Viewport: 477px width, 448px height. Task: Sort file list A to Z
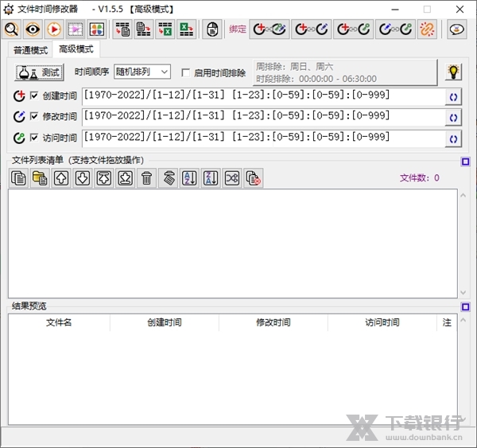point(189,178)
